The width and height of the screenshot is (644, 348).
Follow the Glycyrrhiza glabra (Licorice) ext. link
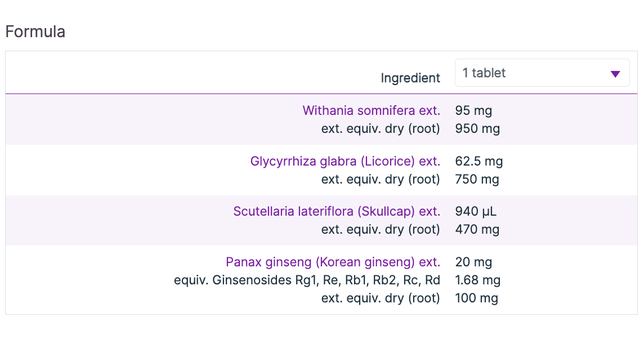click(x=345, y=162)
